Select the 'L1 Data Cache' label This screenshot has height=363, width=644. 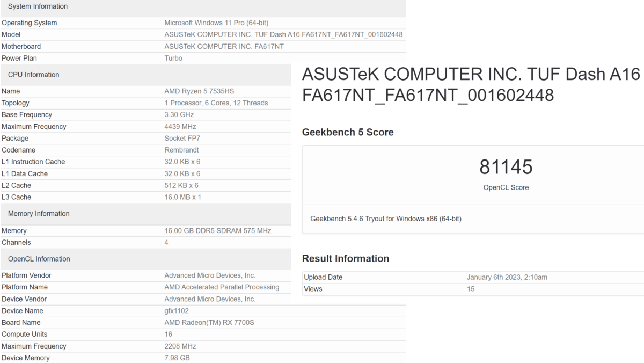25,174
